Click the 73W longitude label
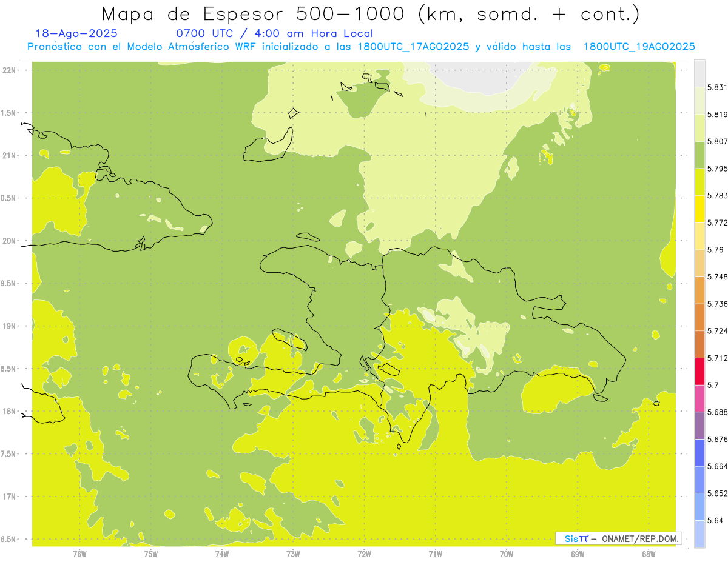This screenshot has height=562, width=728. 293,554
